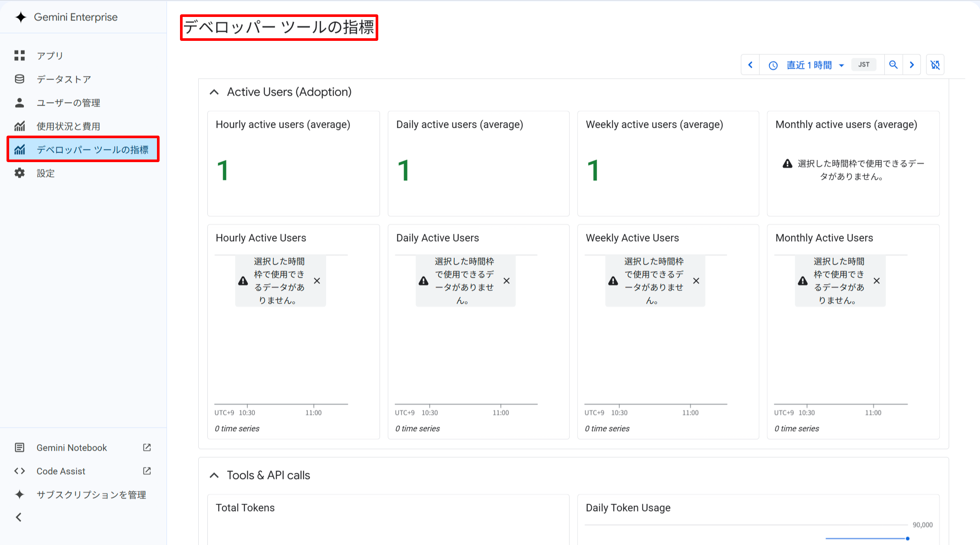Click the Hourly Active Users chart title
This screenshot has width=980, height=545.
261,238
